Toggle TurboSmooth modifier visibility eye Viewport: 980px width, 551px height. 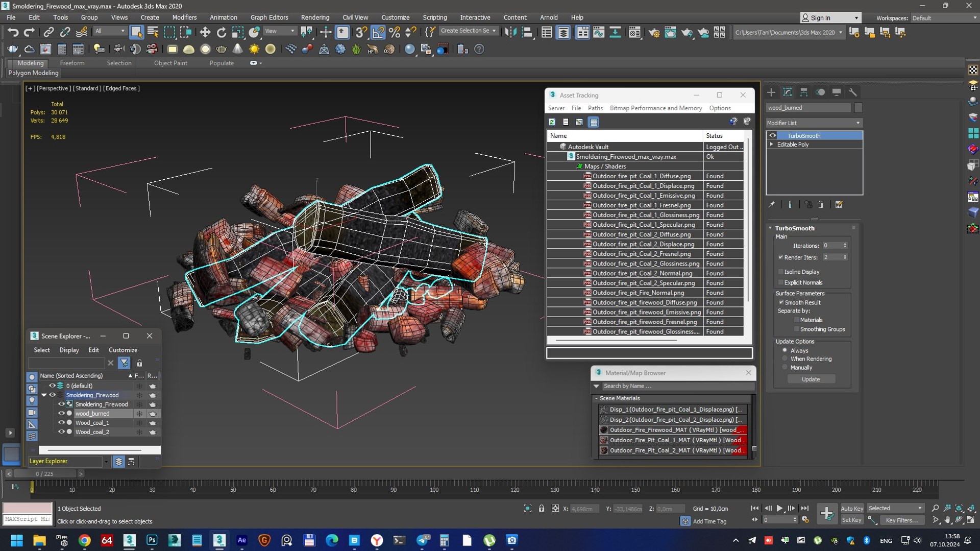(x=773, y=136)
